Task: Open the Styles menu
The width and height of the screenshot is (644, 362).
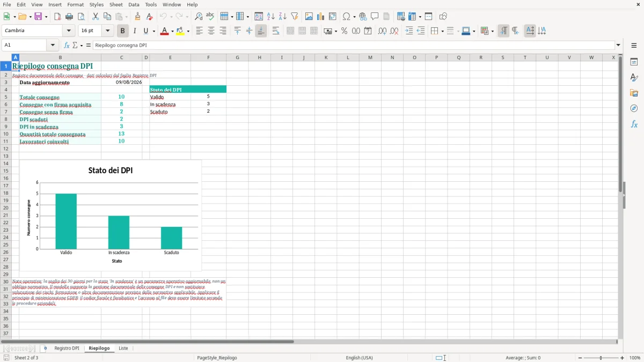Action: tap(97, 4)
